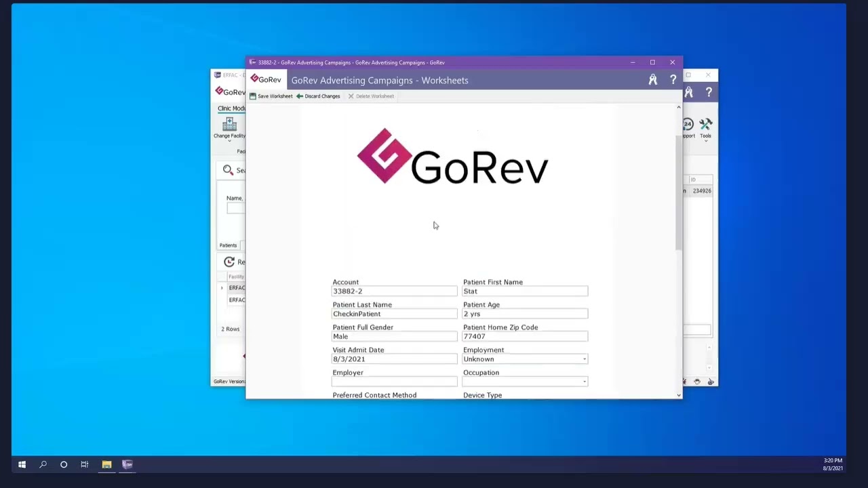Click the Patient Full Gender field
Image resolution: width=868 pixels, height=488 pixels.
pyautogui.click(x=395, y=336)
